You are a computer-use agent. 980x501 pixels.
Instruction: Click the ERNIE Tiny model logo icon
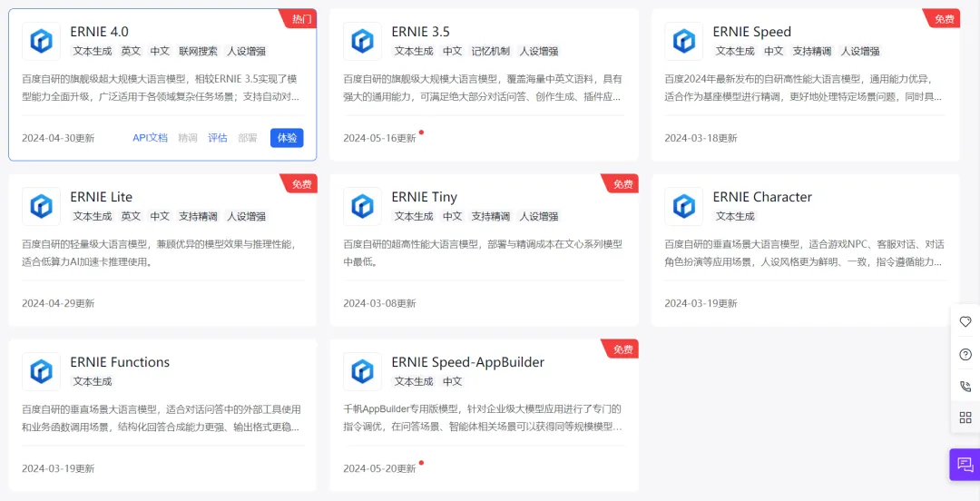363,206
